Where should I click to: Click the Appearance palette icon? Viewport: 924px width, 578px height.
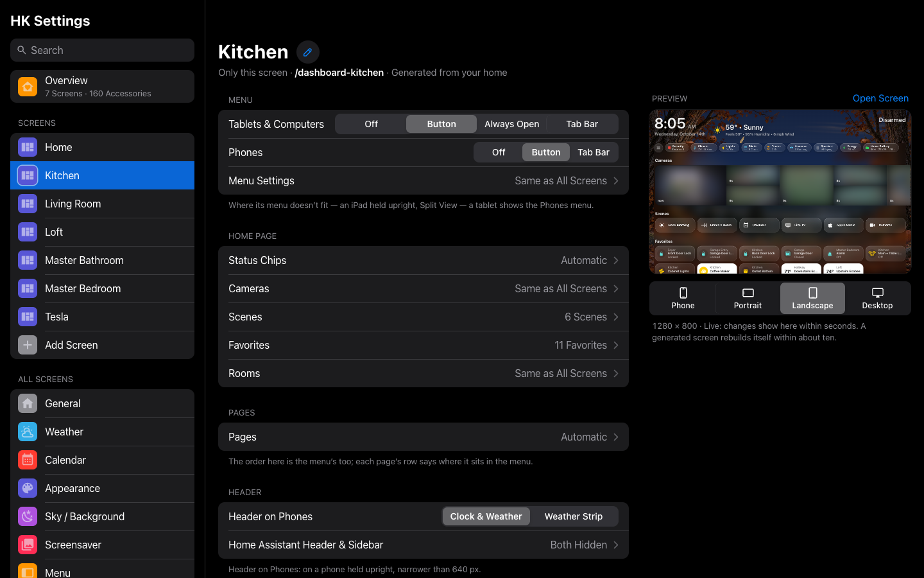(x=28, y=488)
